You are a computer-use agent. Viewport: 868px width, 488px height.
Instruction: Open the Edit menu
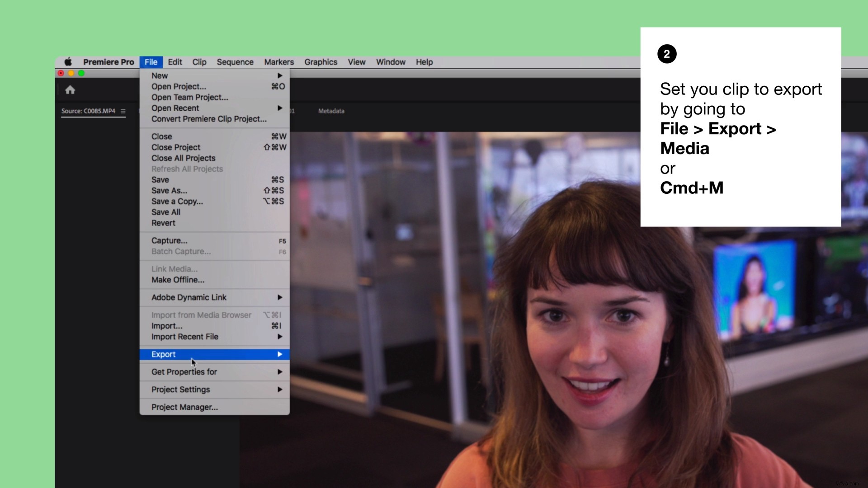[x=175, y=62]
